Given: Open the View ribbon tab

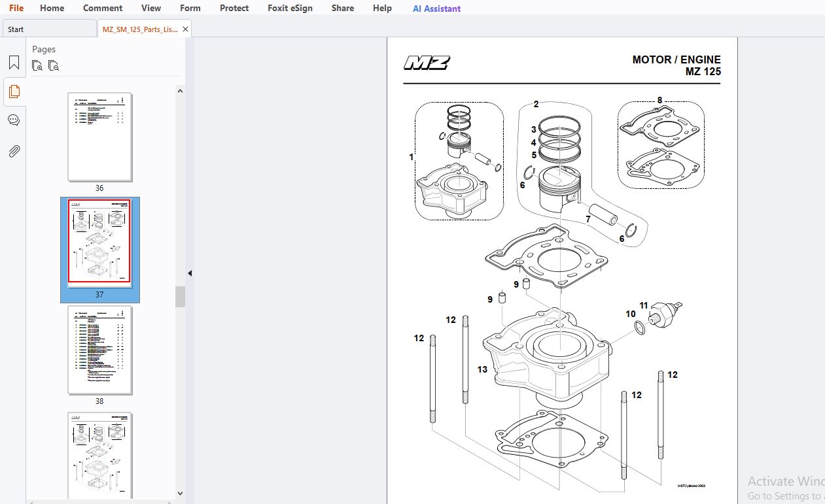Looking at the screenshot, I should point(151,8).
